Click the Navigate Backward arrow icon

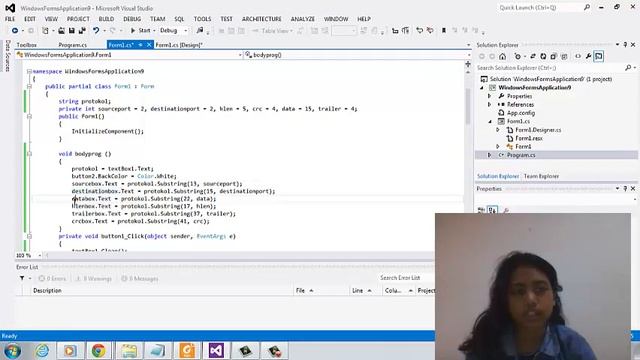[15, 31]
